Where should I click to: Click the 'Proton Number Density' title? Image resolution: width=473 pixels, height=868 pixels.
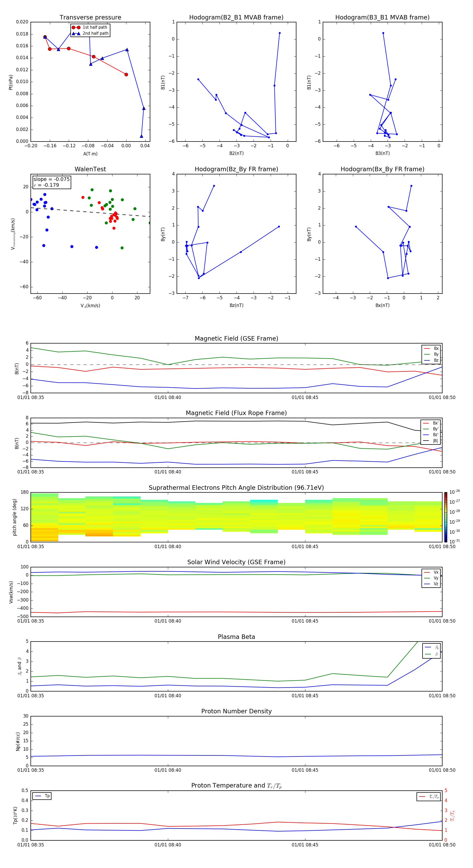[x=236, y=711]
